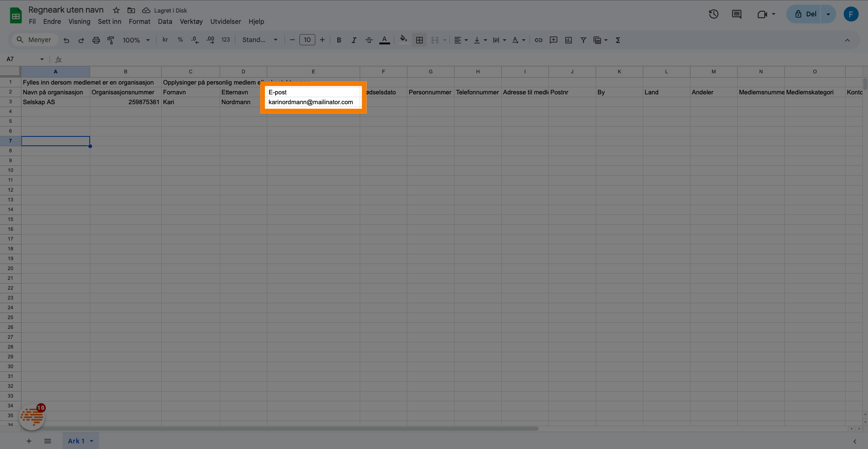This screenshot has height=449, width=868.
Task: Open the Sett inn menu
Action: click(x=110, y=21)
